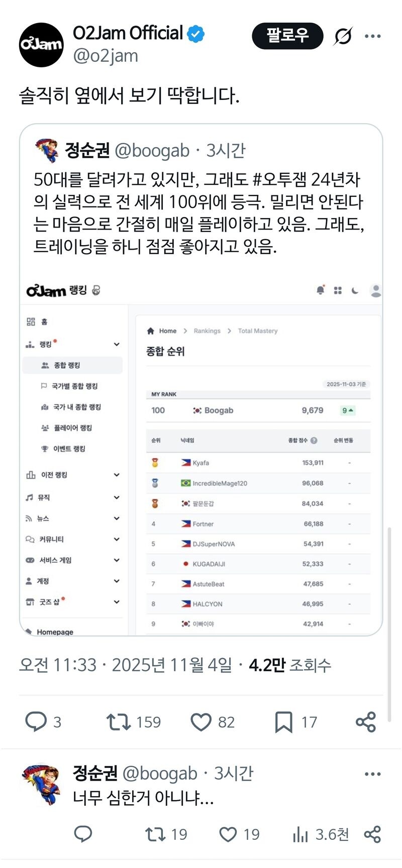This screenshot has height=868, width=402.
Task: Open 뉴스 via the RSS feed icon
Action: (x=29, y=518)
